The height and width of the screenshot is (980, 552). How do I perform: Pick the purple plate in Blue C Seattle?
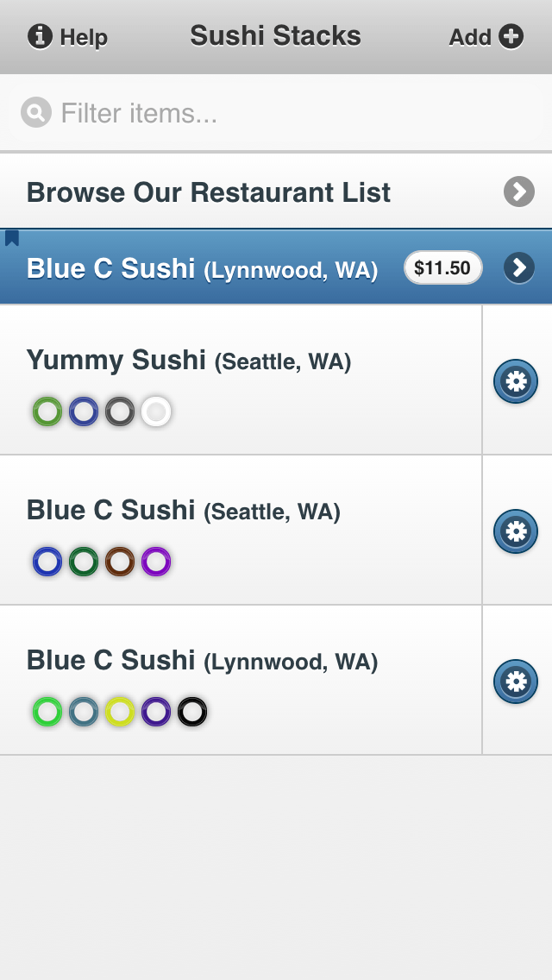point(156,562)
